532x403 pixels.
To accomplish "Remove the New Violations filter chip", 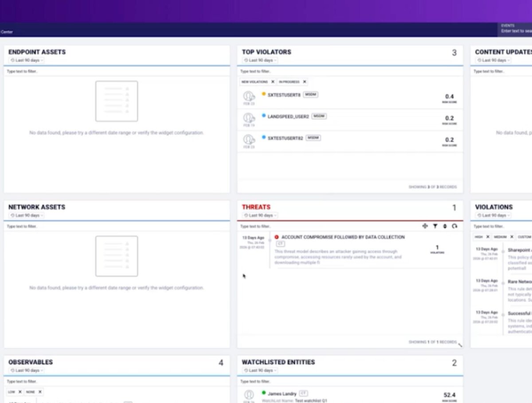I will [273, 82].
